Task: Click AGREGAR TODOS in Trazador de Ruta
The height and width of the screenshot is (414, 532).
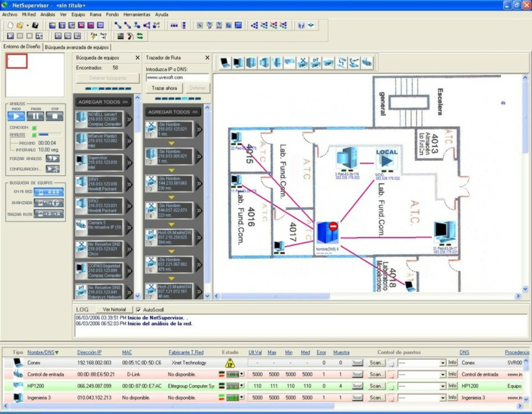Action: (x=173, y=112)
